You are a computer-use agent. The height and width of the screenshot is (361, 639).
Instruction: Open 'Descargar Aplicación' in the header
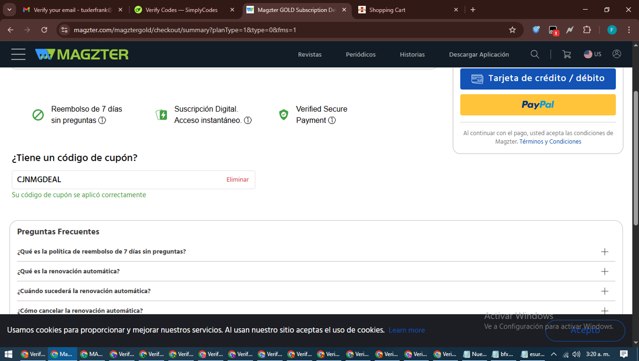(479, 54)
